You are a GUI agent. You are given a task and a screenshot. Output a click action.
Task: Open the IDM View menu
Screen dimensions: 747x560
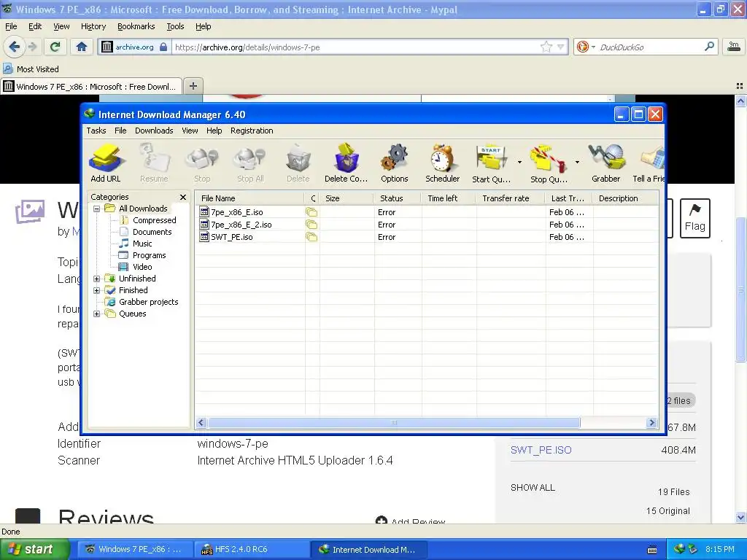point(190,131)
